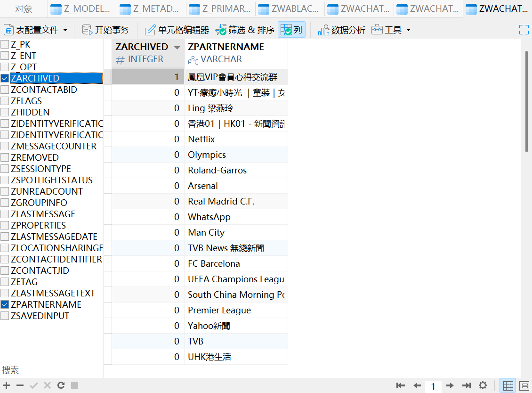Expand the 工具 tools dropdown
Viewport: 532px width, 393px height.
(x=391, y=30)
